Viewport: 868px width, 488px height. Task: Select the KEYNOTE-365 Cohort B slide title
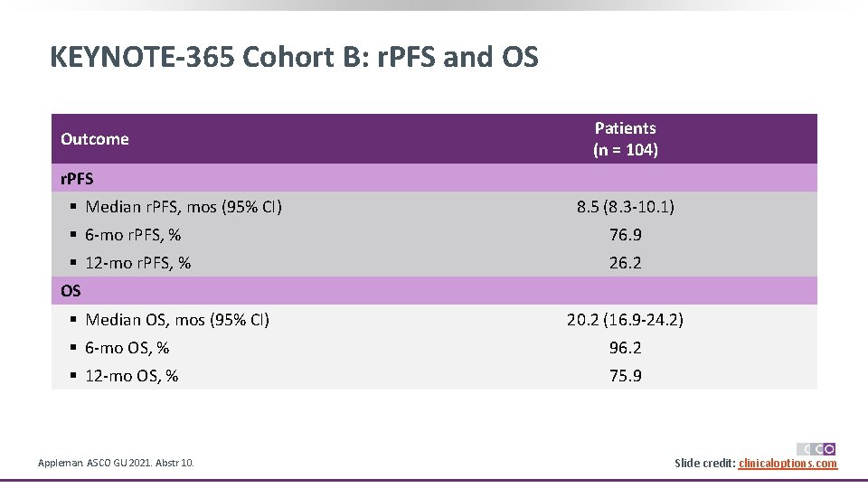click(x=294, y=58)
